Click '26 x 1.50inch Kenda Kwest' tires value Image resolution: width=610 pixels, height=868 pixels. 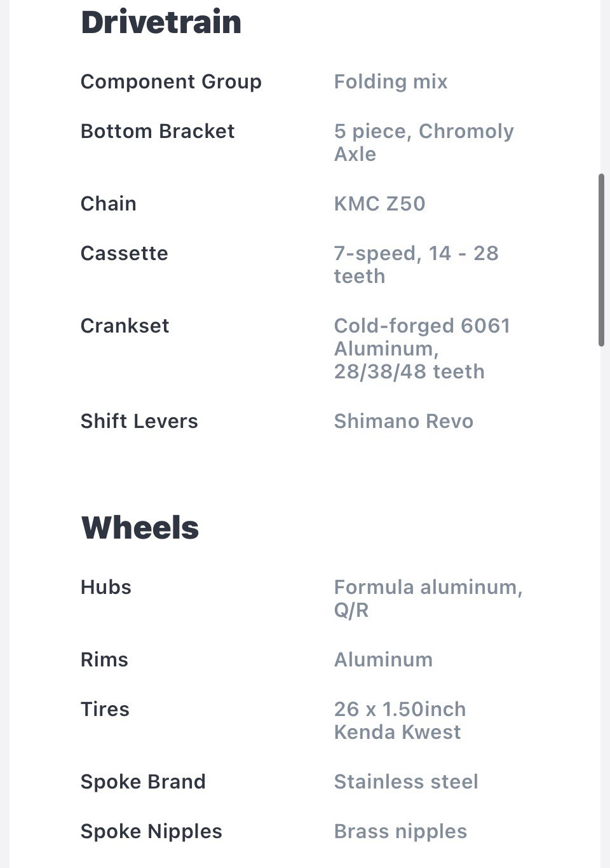pos(400,720)
